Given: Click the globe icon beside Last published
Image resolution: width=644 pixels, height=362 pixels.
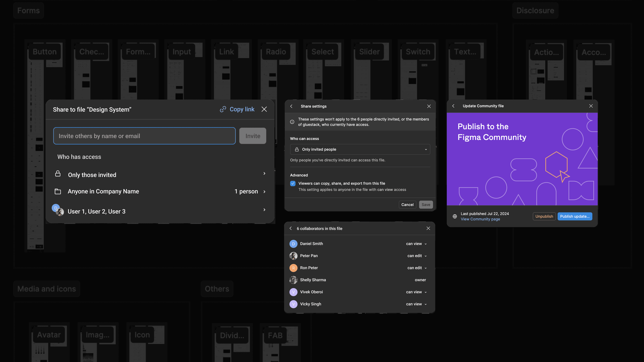Looking at the screenshot, I should (x=455, y=216).
